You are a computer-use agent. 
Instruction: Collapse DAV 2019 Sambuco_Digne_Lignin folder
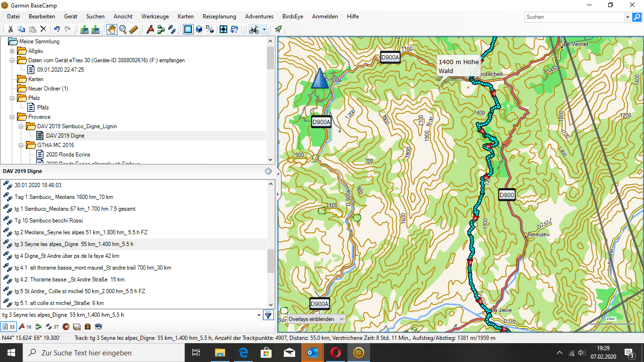(x=21, y=126)
